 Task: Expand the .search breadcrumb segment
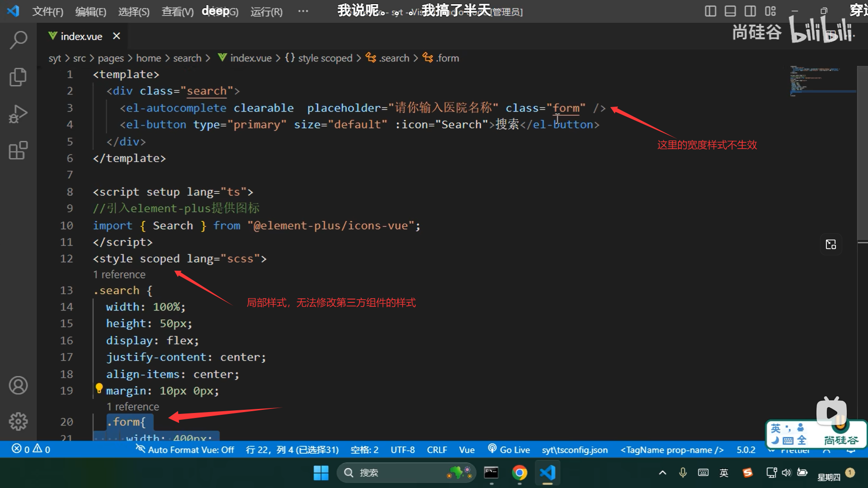(x=394, y=58)
